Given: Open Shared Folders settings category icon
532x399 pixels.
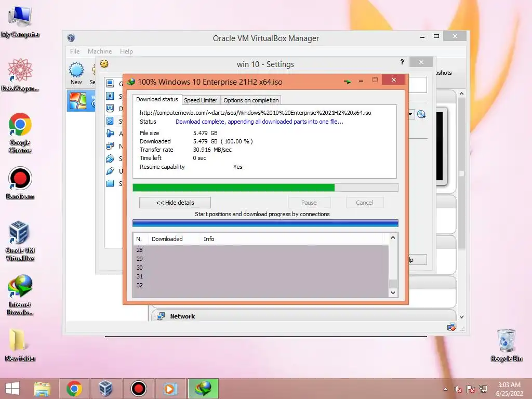Looking at the screenshot, I should pyautogui.click(x=110, y=183).
